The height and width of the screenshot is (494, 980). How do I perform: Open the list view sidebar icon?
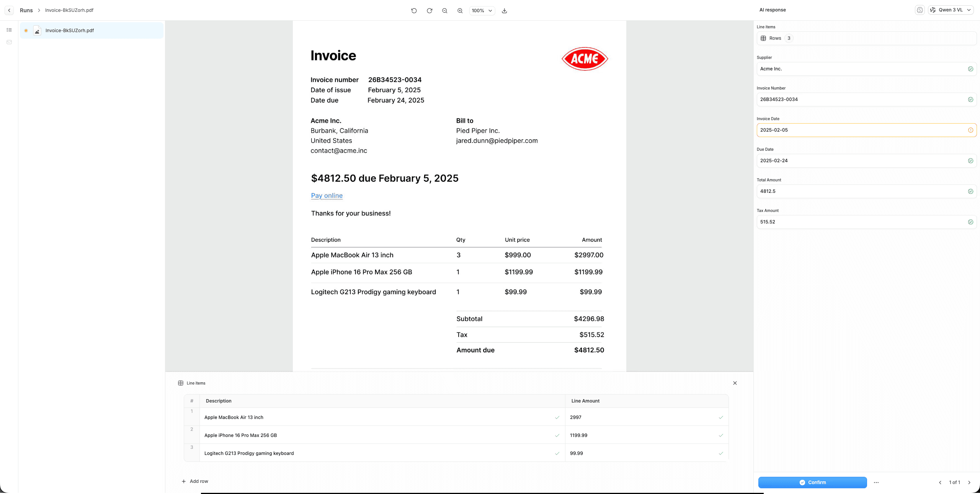coord(9,30)
